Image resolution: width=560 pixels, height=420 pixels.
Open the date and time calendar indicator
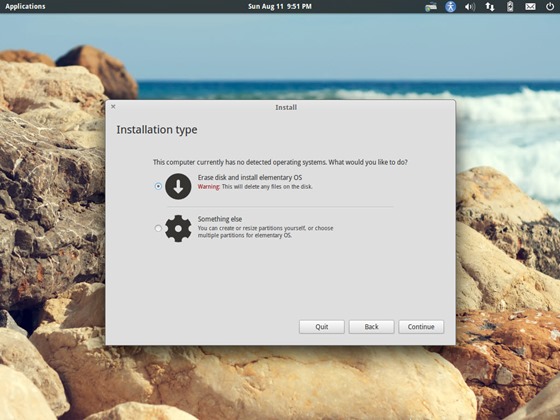(280, 6)
